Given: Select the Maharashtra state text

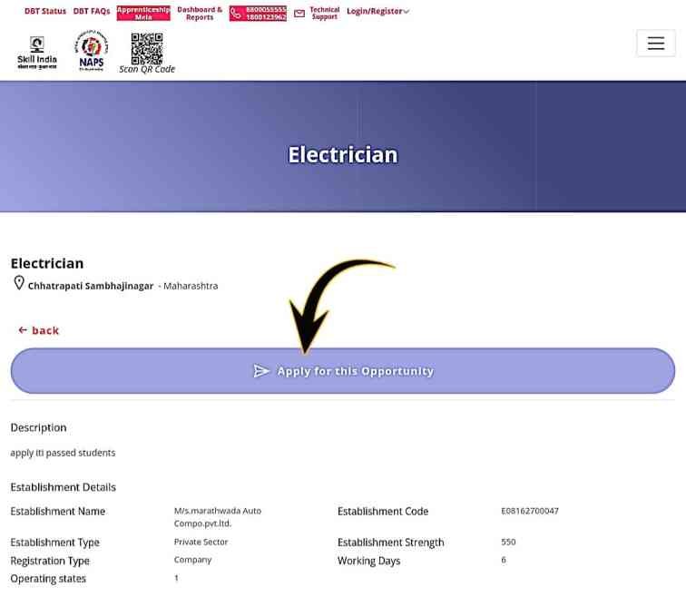Looking at the screenshot, I should tap(191, 286).
